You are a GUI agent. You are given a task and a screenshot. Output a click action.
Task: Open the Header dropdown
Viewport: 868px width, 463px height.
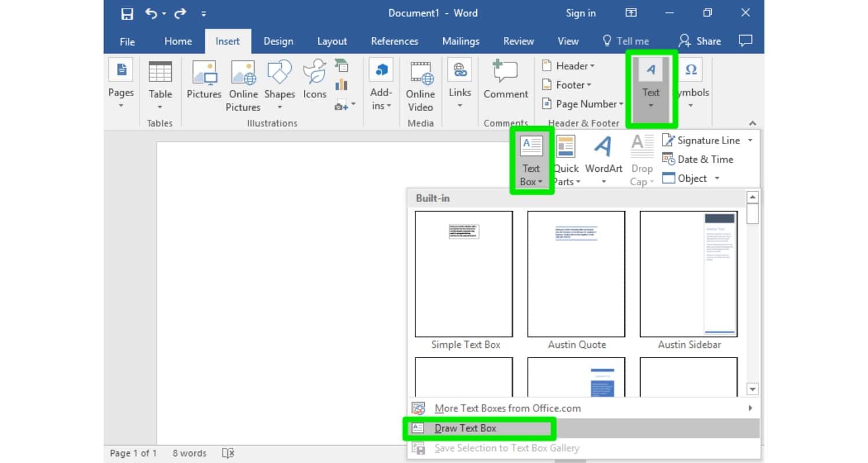click(568, 66)
